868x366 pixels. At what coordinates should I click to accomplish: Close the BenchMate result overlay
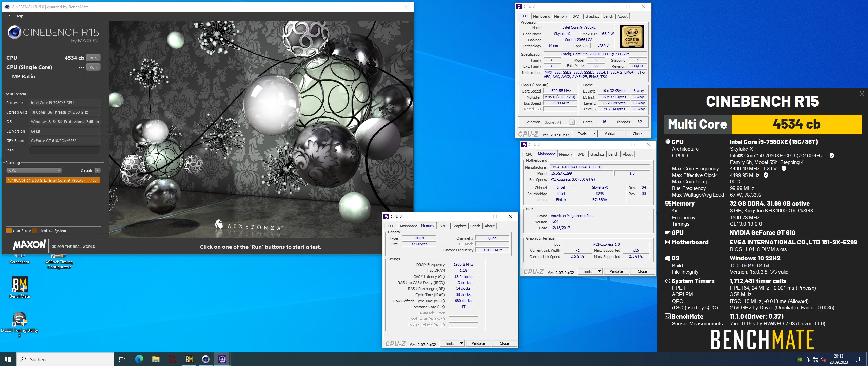tap(862, 94)
